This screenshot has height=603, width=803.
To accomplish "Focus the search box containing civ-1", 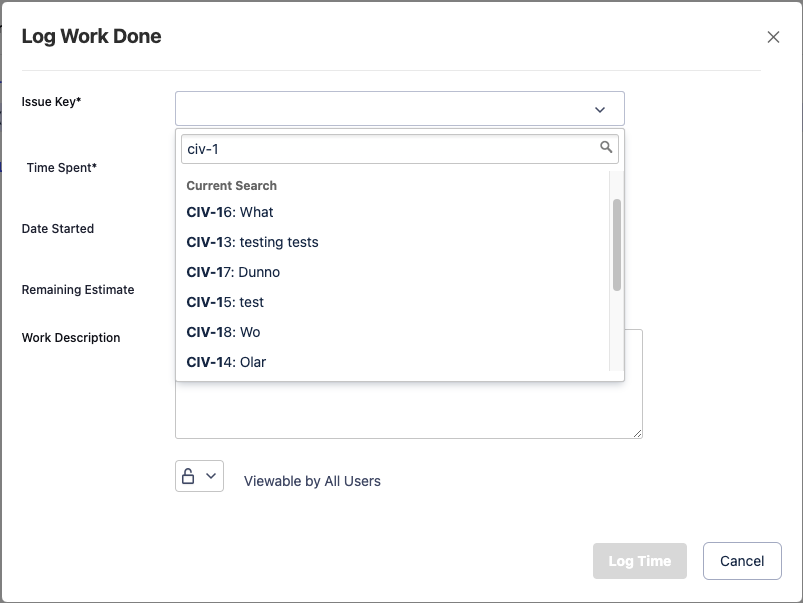I will 390,149.
